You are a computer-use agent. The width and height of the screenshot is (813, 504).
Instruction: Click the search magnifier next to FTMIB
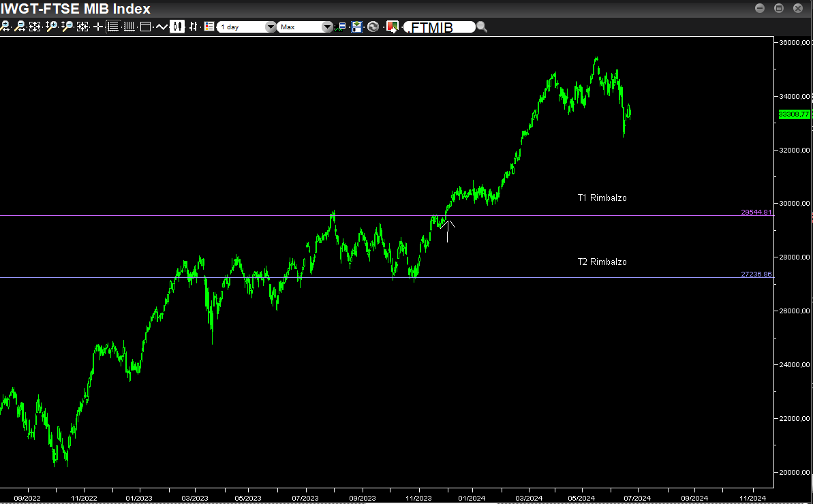click(482, 27)
